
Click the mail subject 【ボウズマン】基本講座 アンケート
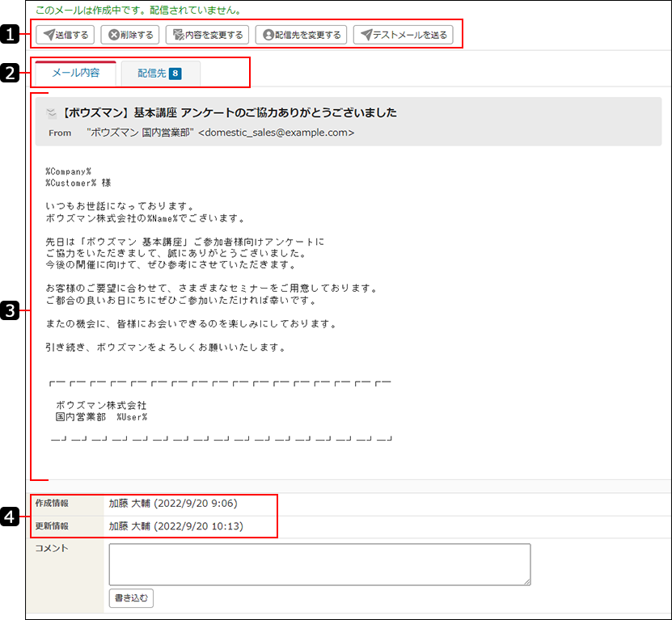228,112
